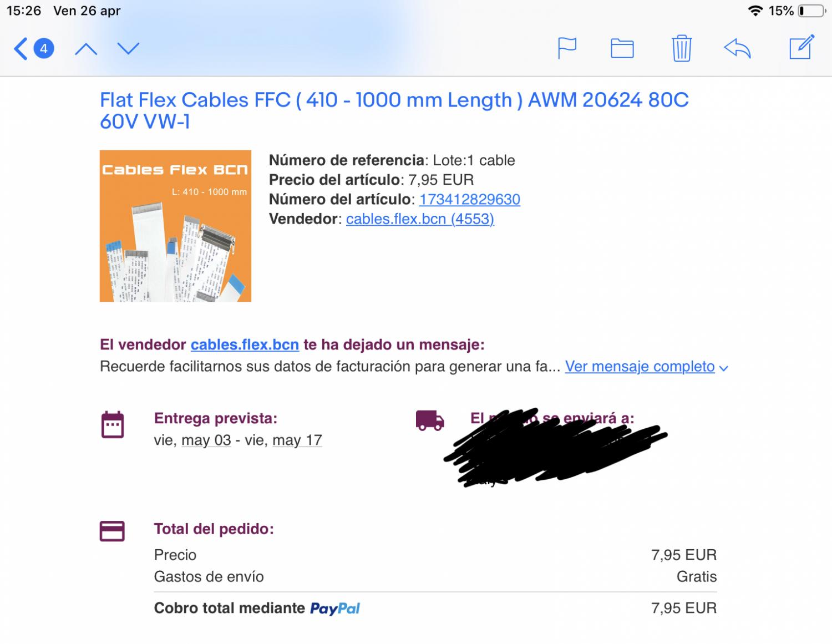Flag this email
The width and height of the screenshot is (832, 644).
coord(567,48)
